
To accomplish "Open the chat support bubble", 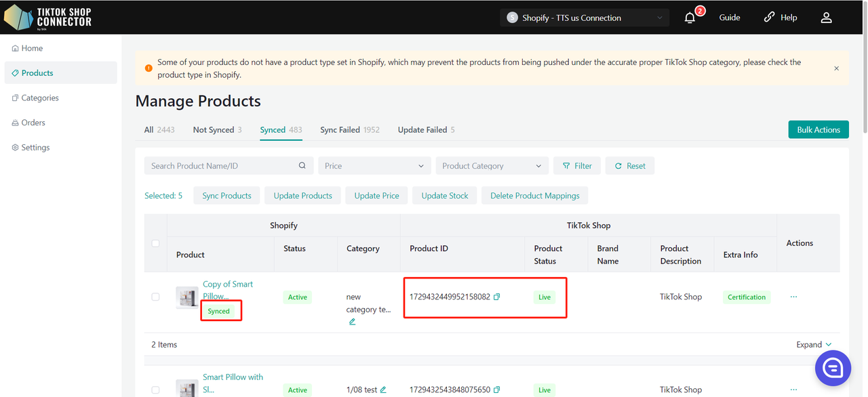I will pyautogui.click(x=833, y=368).
